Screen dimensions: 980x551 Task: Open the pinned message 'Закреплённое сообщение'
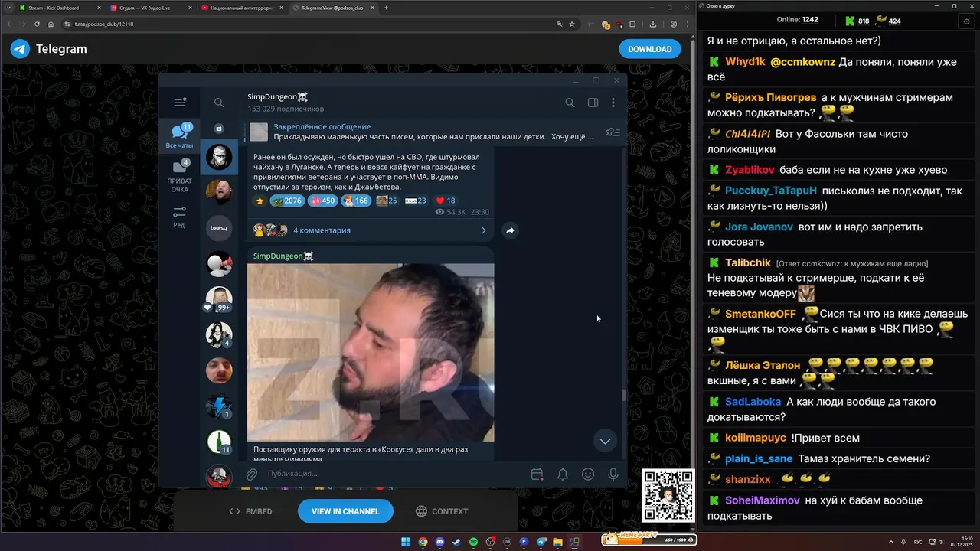pos(421,132)
